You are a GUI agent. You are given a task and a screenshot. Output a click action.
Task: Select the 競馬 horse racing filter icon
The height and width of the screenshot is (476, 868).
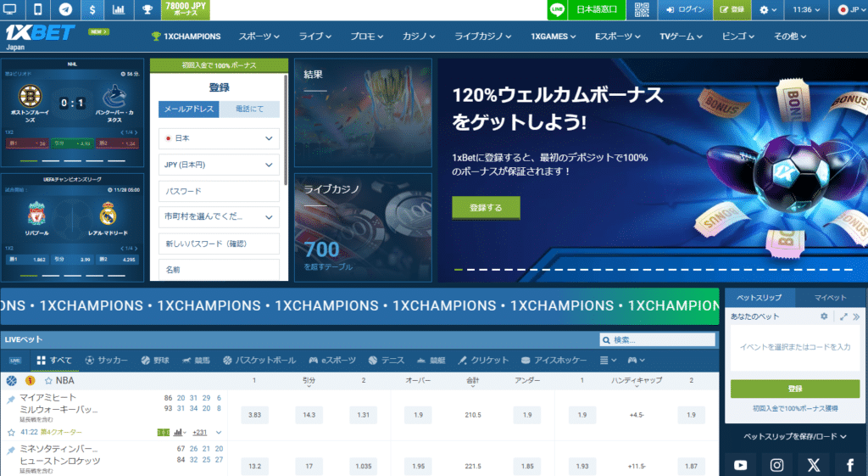186,361
